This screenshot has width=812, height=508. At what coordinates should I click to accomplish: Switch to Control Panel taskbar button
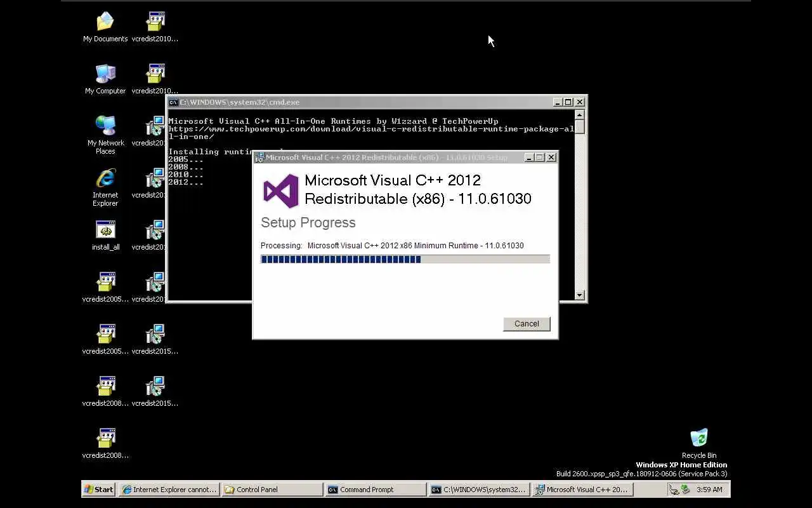point(272,490)
